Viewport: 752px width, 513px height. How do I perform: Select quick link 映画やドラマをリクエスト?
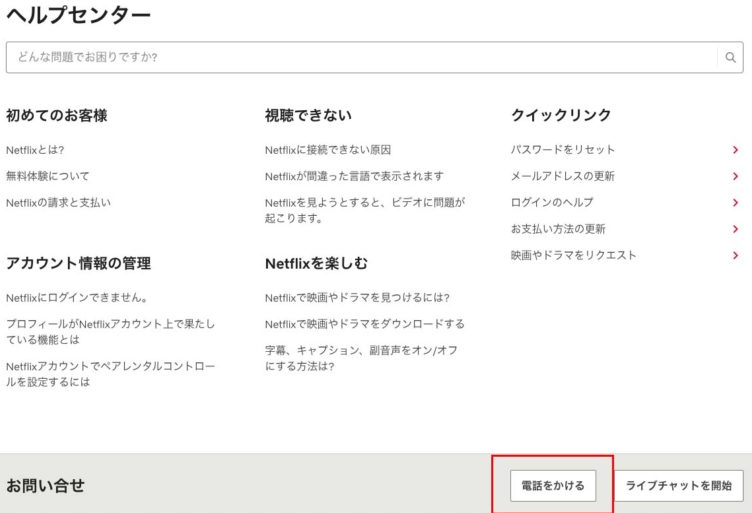point(574,255)
